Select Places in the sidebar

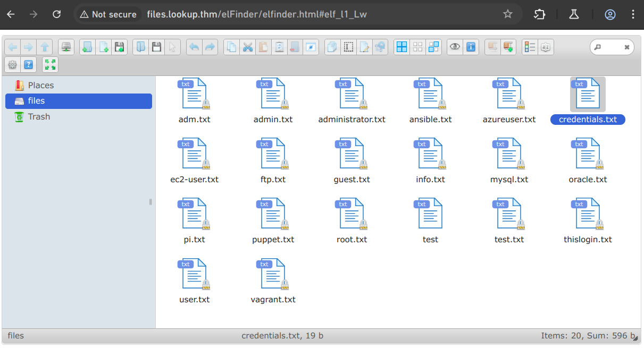[x=79, y=85]
